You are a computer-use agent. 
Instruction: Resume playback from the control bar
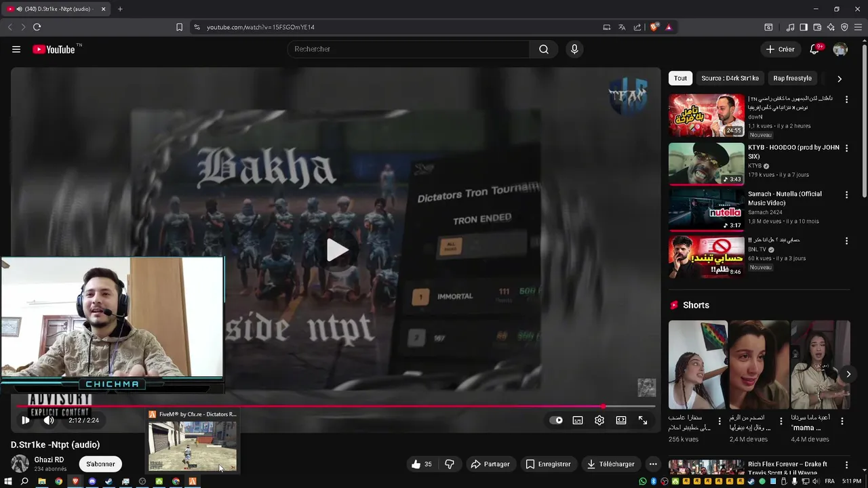(x=26, y=420)
